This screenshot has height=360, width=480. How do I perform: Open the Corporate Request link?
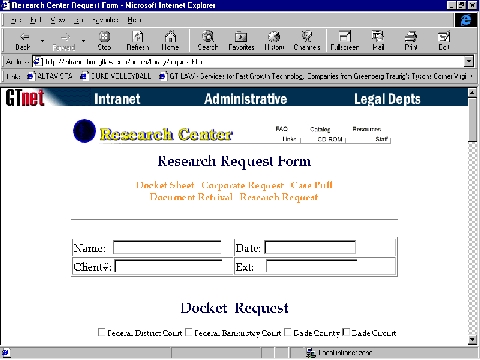click(242, 185)
